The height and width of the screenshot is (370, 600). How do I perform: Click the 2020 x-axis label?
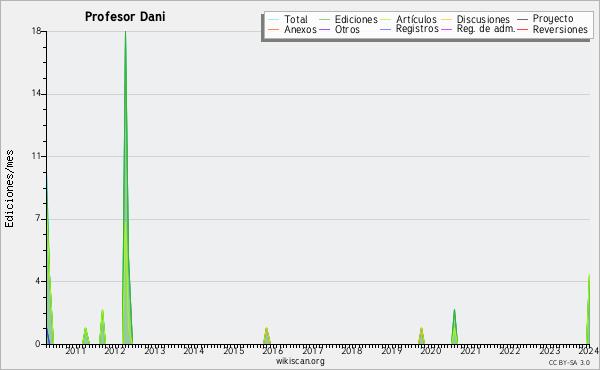coord(431,350)
